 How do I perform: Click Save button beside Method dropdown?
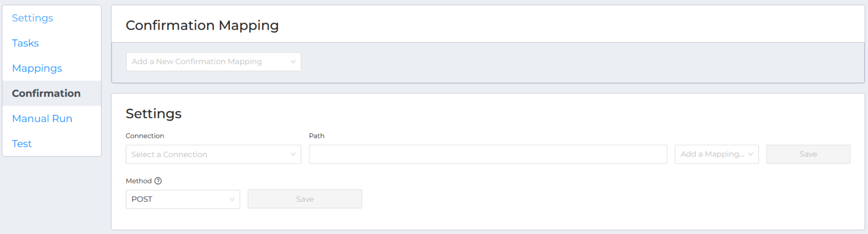point(305,199)
